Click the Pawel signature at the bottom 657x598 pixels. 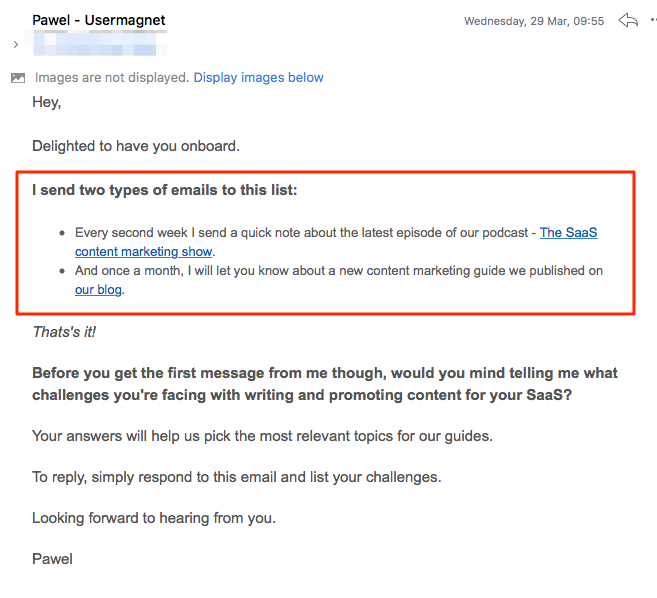click(x=52, y=559)
